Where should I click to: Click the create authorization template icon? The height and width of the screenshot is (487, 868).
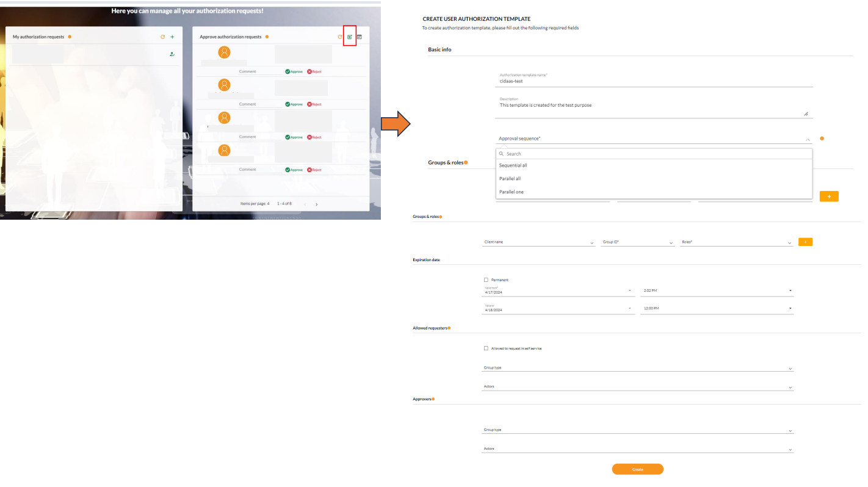(x=349, y=37)
